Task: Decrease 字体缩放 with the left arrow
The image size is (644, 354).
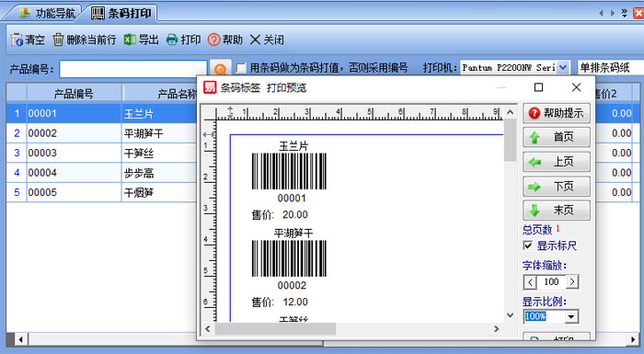Action: tap(530, 281)
